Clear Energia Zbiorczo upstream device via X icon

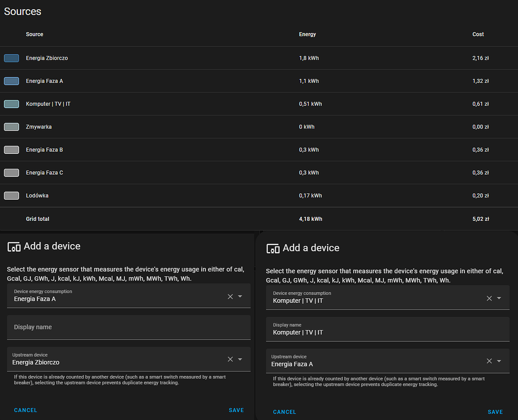[230, 359]
